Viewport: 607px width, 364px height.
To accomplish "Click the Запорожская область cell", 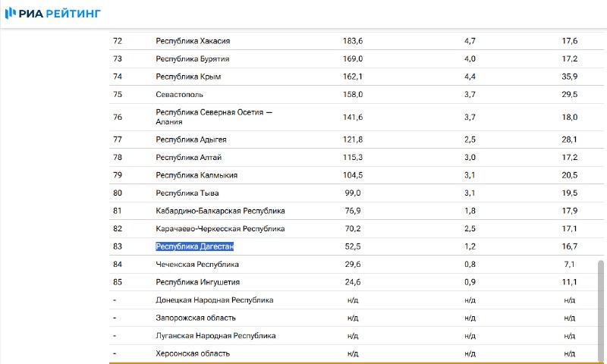I will click(x=196, y=318).
